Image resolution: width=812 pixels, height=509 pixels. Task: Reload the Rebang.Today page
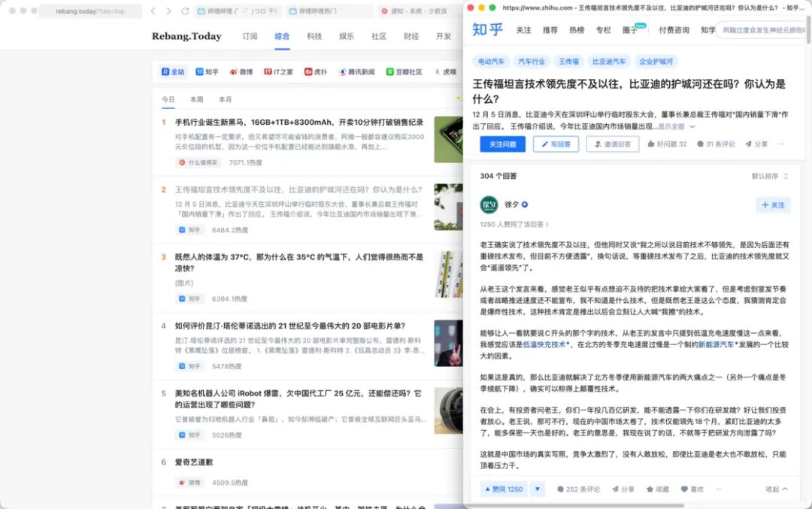[x=185, y=11]
